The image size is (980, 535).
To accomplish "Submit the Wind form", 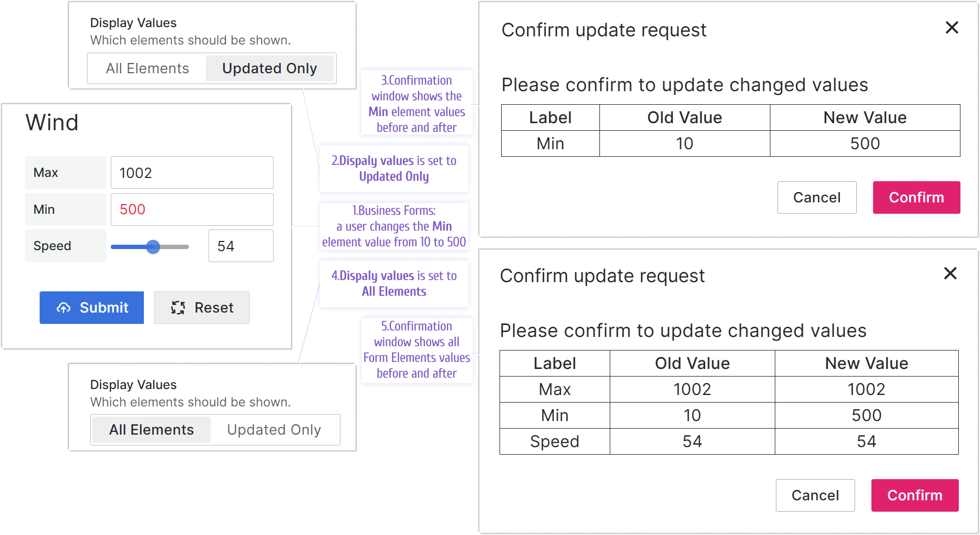I will [x=92, y=308].
